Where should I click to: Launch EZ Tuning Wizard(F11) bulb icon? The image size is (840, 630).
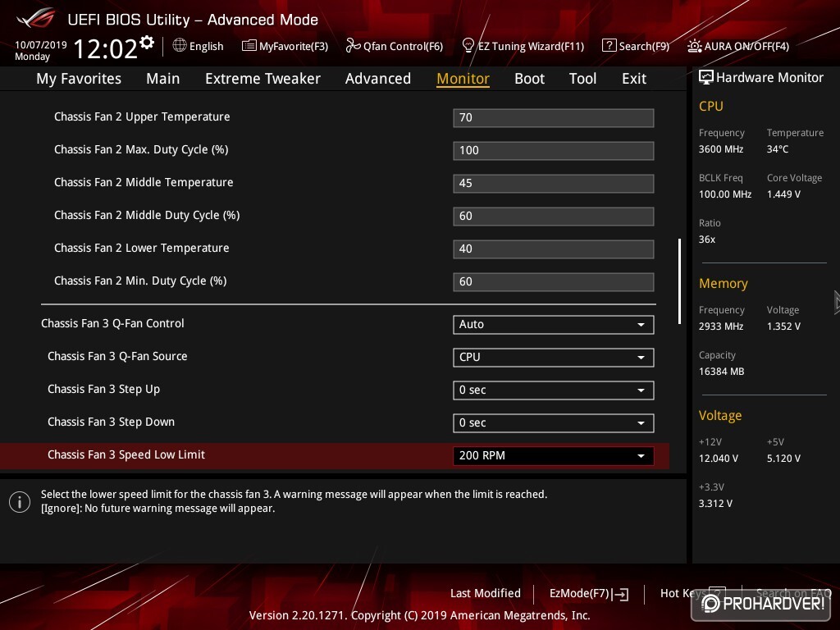click(x=468, y=46)
